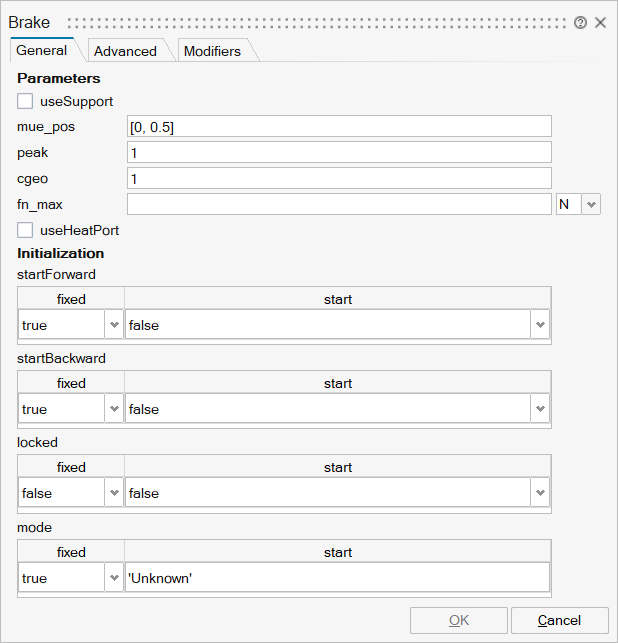618x643 pixels.
Task: Focus the peak value field
Action: pyautogui.click(x=339, y=152)
